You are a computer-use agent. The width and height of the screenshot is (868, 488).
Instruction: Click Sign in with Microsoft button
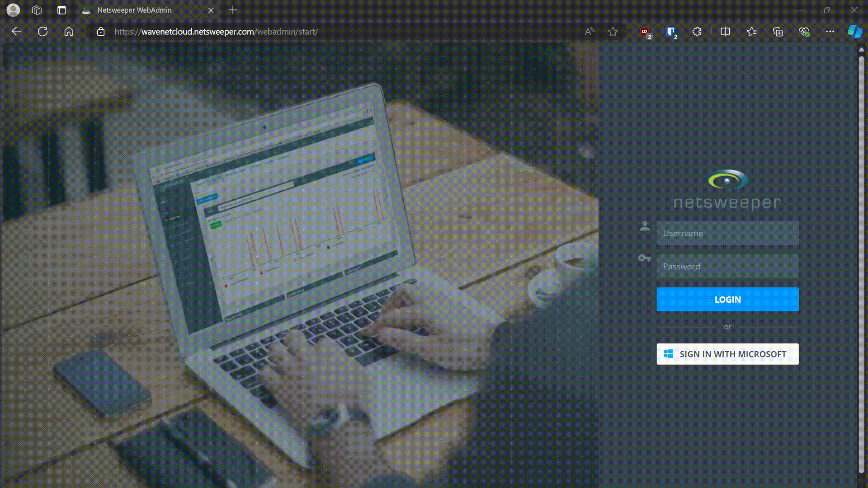727,354
